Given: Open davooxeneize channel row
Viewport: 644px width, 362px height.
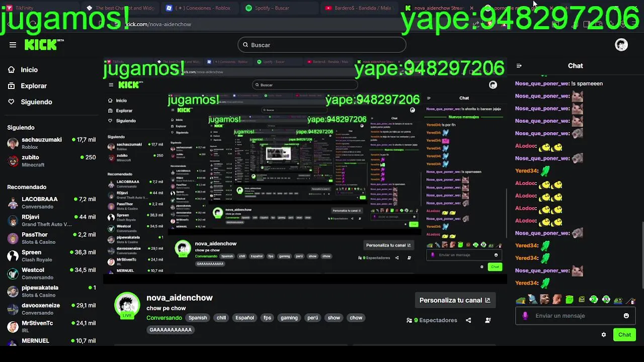Looking at the screenshot, I should (51, 309).
